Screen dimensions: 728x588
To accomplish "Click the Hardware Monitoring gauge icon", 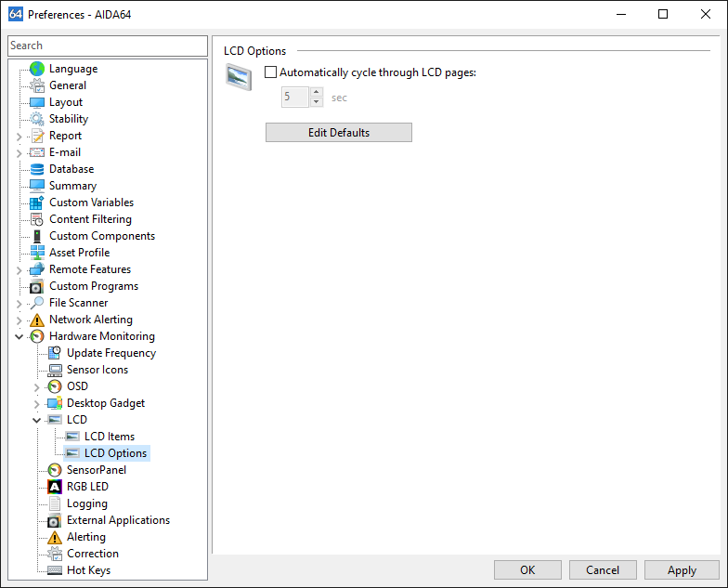I will 37,336.
